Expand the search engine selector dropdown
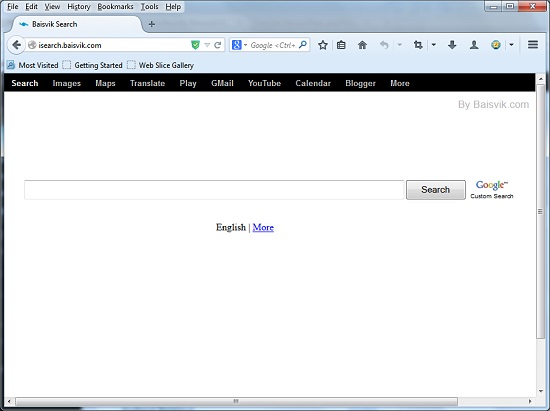 click(x=246, y=45)
